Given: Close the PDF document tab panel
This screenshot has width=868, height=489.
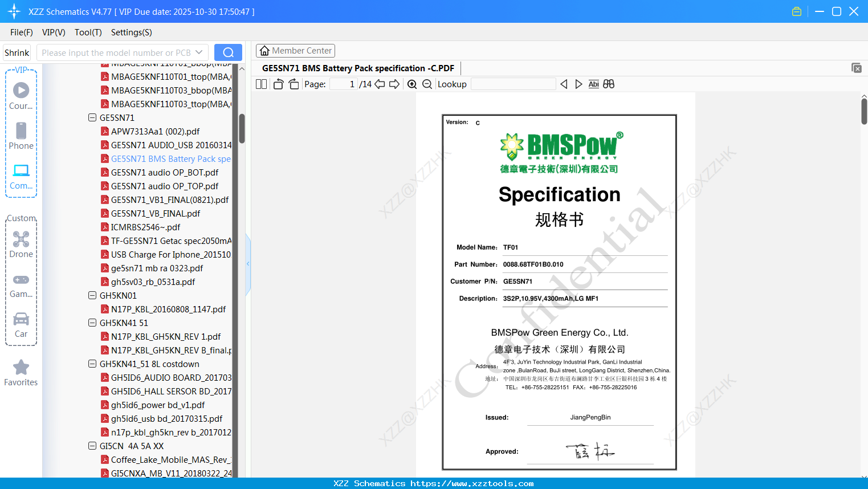Looking at the screenshot, I should pos(857,68).
